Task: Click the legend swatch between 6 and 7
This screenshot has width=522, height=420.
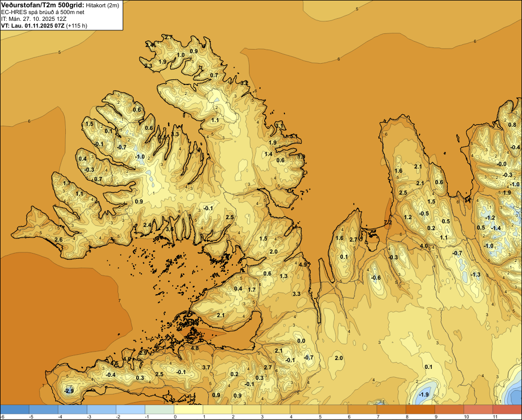Action: (x=362, y=410)
